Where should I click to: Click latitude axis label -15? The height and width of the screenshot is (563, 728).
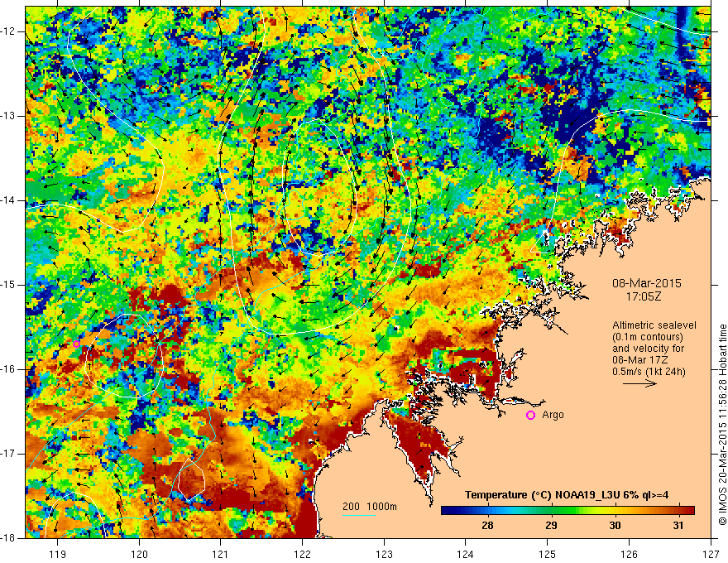pyautogui.click(x=8, y=285)
